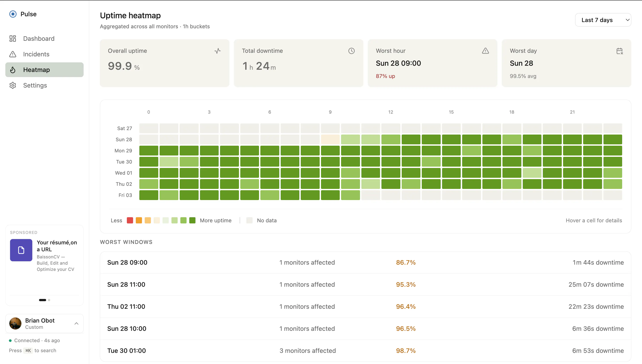Open the Tue 30 01:00 worst window row
The image size is (642, 364).
365,350
